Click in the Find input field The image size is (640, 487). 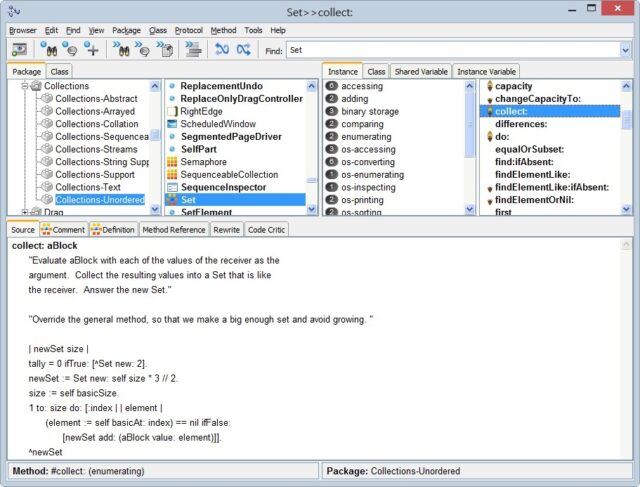click(x=450, y=49)
